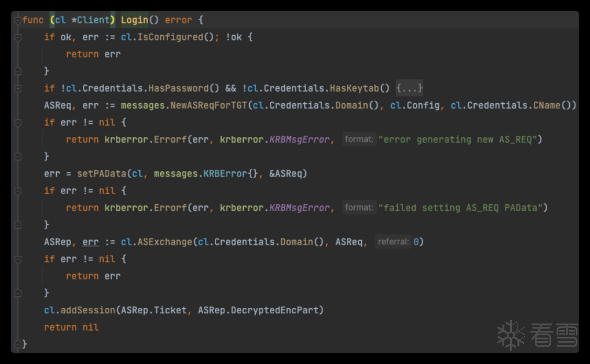Click fold-end marker at function's final closing brace
590x364 pixels.
click(x=18, y=344)
